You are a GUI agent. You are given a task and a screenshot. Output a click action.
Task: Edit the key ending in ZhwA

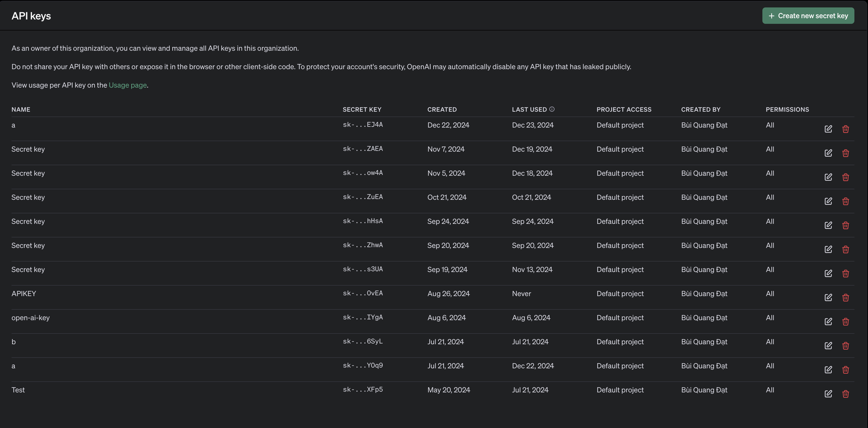click(828, 249)
